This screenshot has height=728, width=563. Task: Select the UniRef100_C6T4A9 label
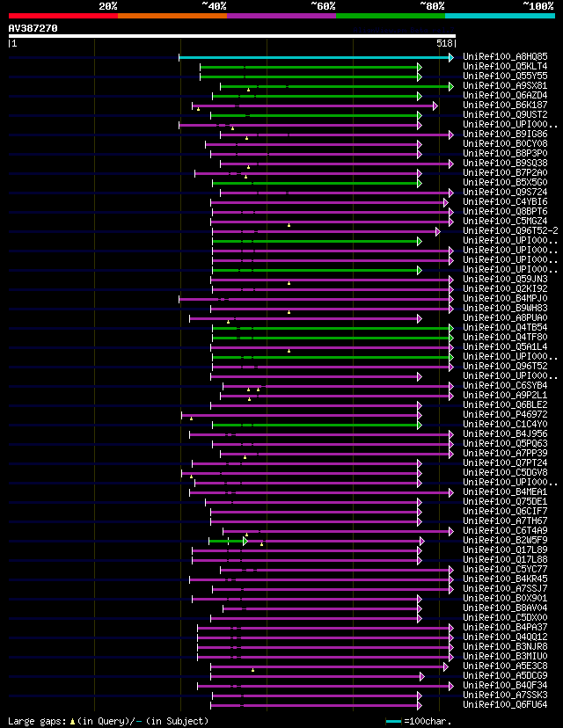(506, 531)
